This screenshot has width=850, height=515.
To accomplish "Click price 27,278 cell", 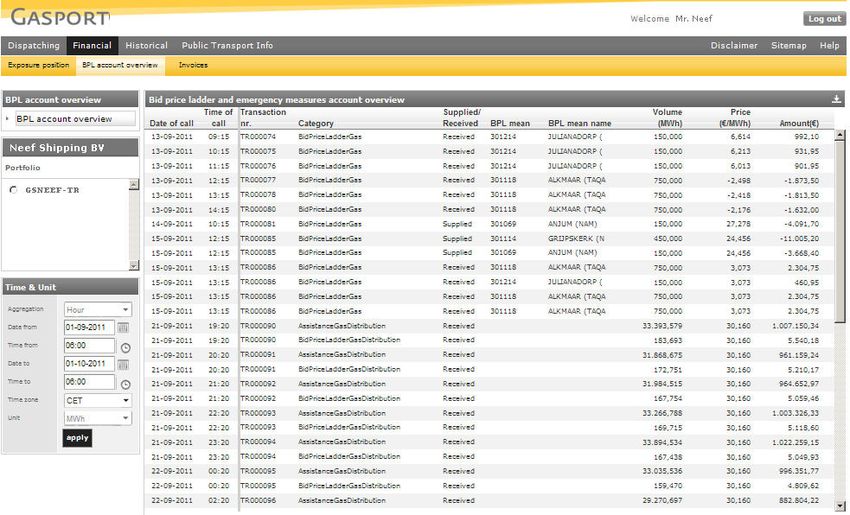I will coord(738,224).
